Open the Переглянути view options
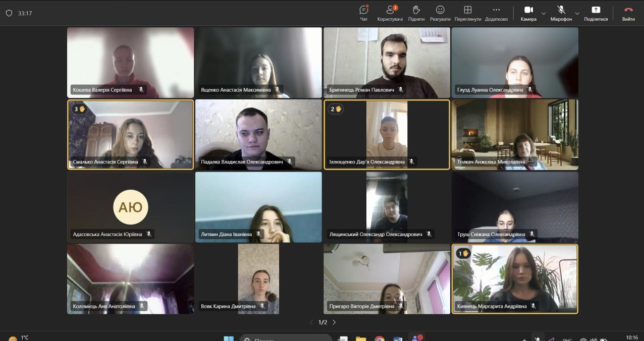The image size is (644, 341). tap(467, 13)
